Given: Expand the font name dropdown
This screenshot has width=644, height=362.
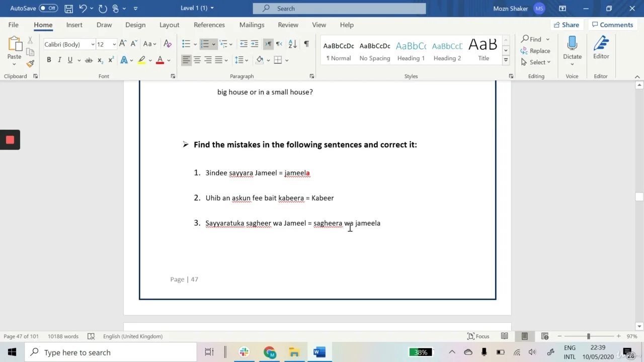Looking at the screenshot, I should [x=93, y=44].
